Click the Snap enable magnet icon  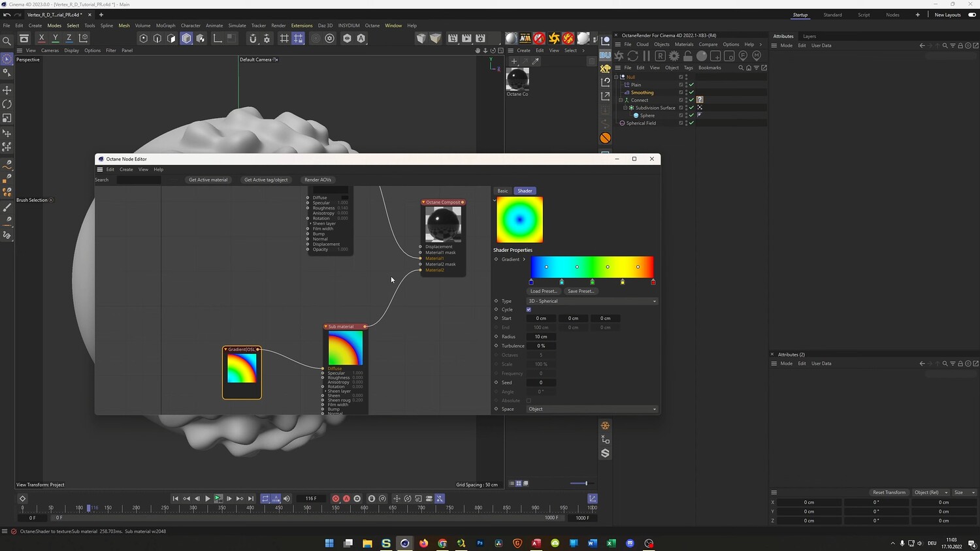pos(253,39)
